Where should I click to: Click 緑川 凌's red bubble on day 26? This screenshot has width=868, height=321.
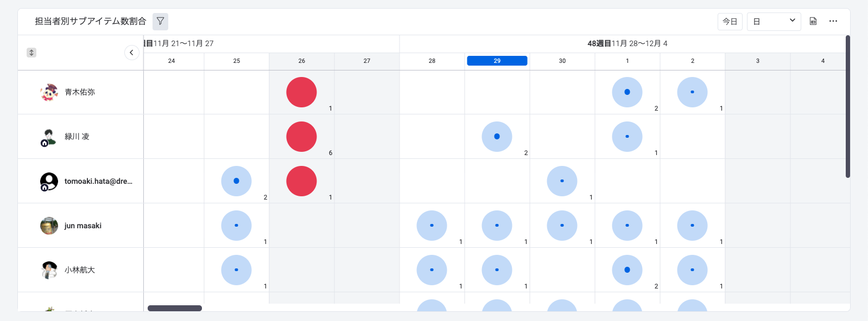[x=301, y=137]
